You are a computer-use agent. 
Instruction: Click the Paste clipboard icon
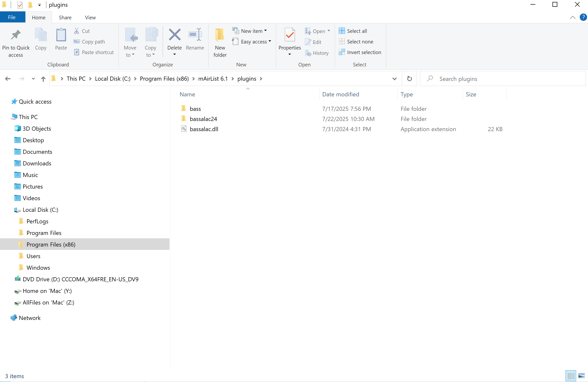tap(61, 35)
